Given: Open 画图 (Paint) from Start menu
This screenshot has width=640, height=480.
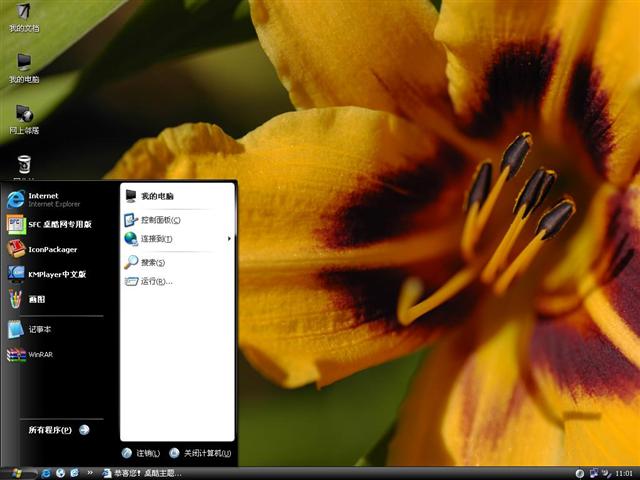Looking at the screenshot, I should (26, 299).
